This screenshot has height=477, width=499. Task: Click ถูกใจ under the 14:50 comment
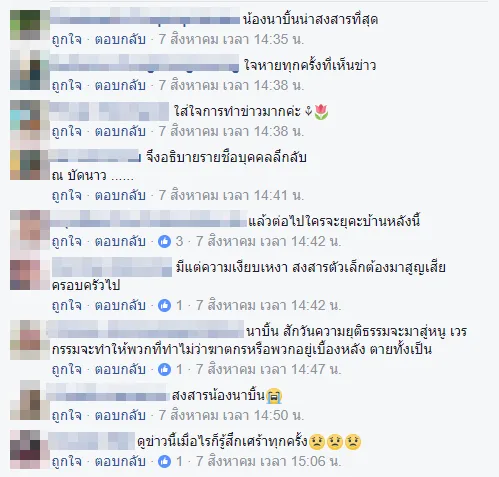(67, 415)
